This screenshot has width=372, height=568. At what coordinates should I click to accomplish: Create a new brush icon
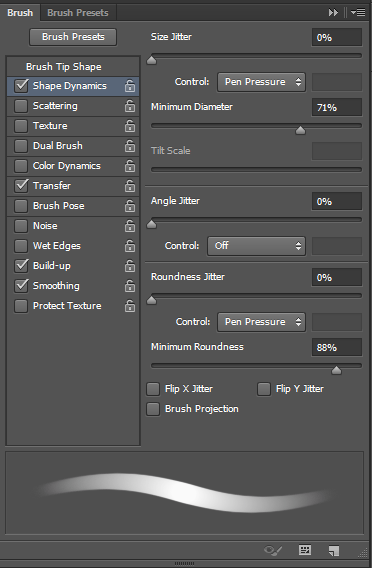334,551
